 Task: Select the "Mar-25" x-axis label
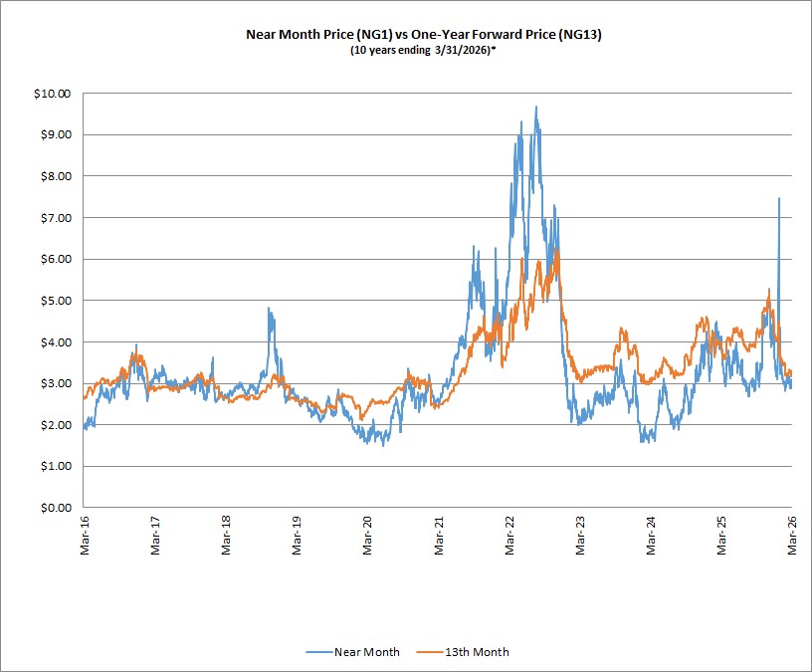(x=721, y=536)
